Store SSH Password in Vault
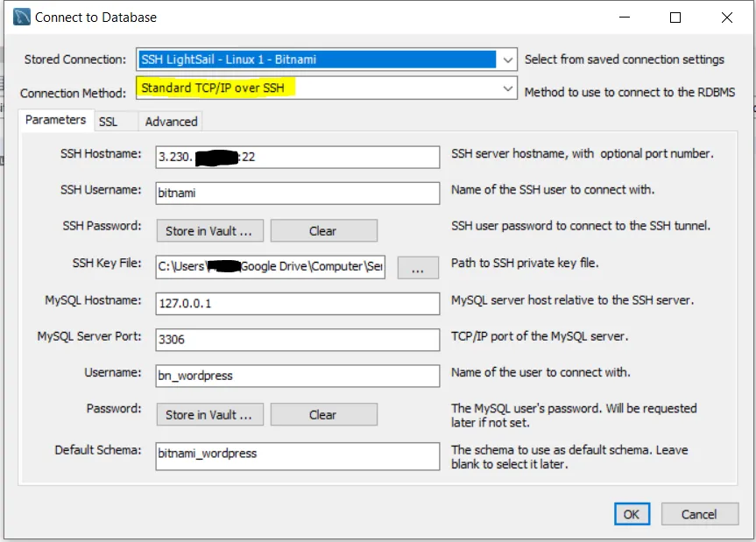 click(x=209, y=231)
